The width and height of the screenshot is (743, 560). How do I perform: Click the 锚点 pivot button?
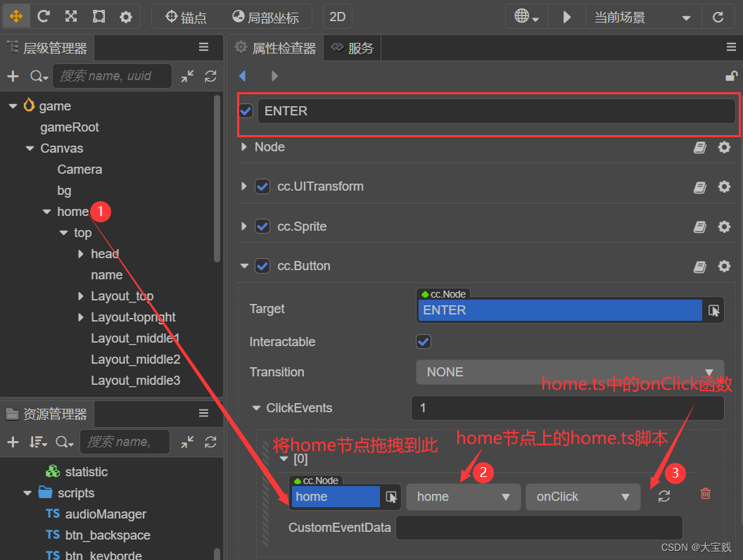pos(186,17)
